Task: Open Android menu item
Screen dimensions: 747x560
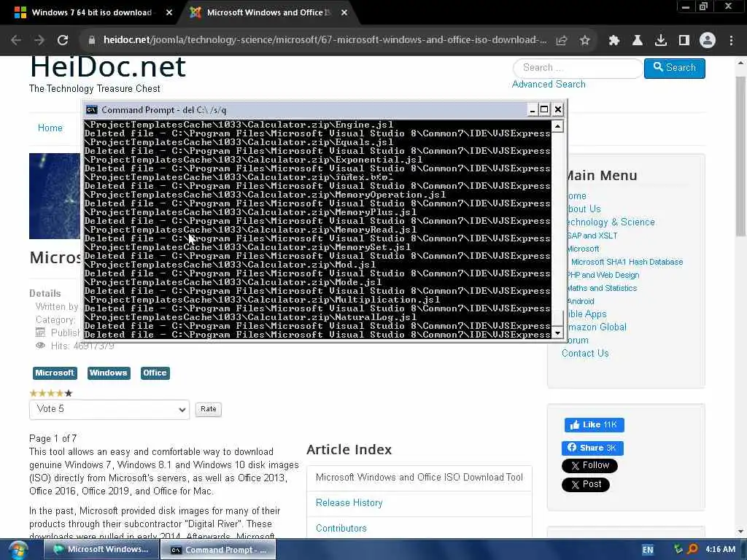Action: (x=580, y=301)
